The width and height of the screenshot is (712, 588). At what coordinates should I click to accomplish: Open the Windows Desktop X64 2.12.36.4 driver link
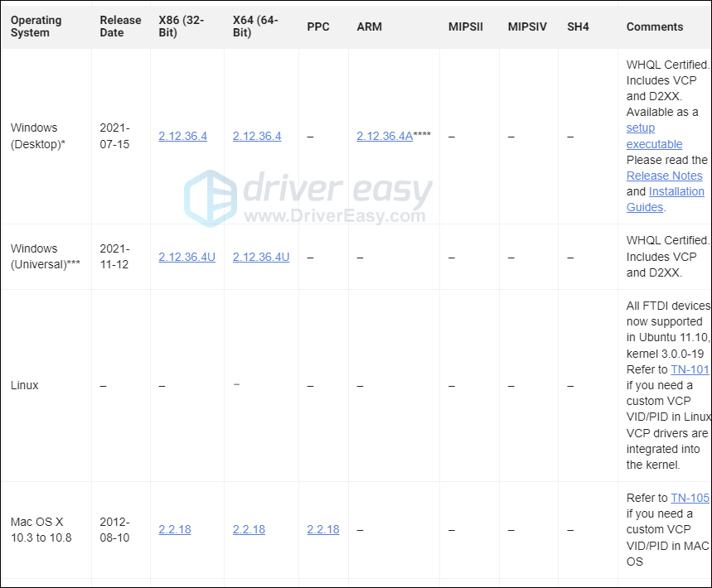pos(257,136)
